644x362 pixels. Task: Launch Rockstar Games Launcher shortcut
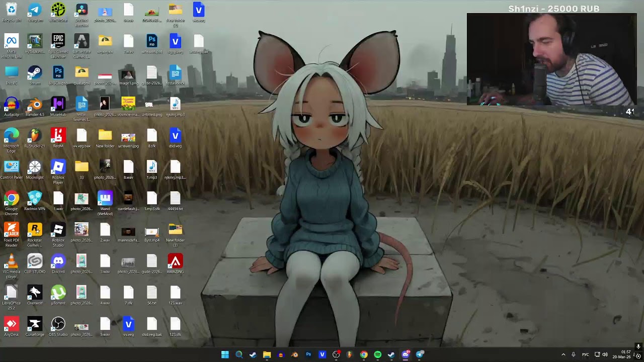coord(35,235)
